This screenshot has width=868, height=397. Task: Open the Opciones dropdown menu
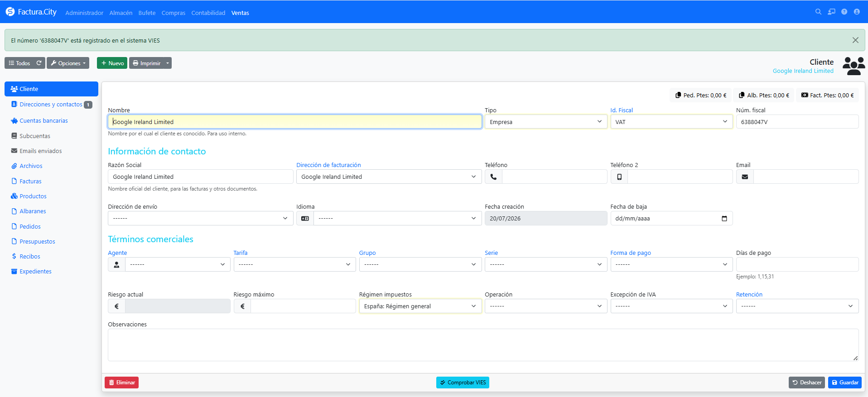[68, 63]
